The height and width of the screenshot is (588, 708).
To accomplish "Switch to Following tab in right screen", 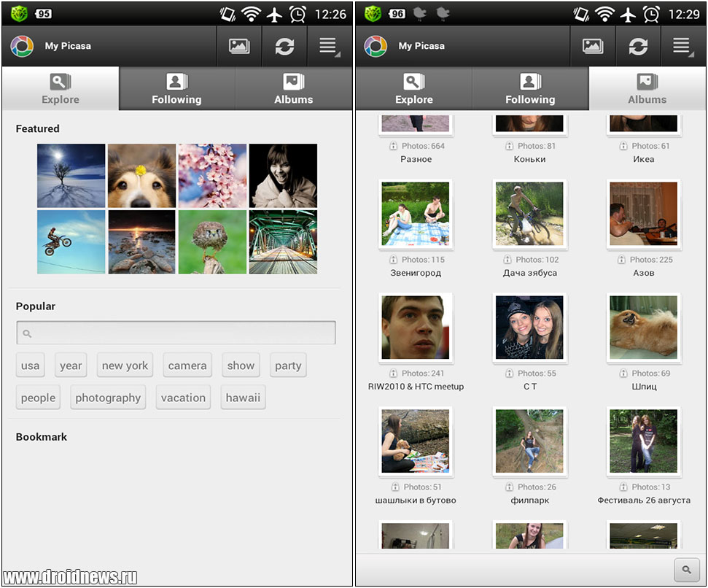I will point(531,88).
